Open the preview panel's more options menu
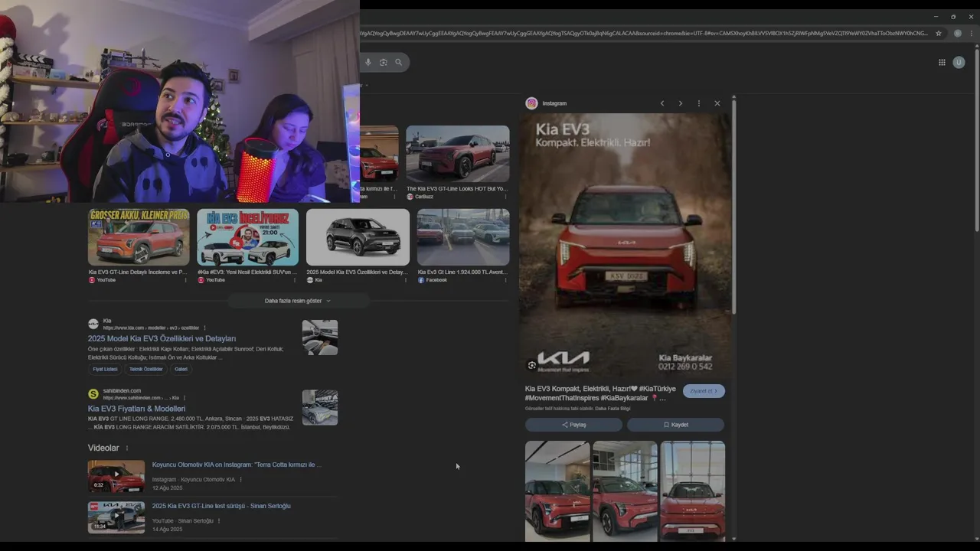This screenshot has height=551, width=980. pos(698,103)
